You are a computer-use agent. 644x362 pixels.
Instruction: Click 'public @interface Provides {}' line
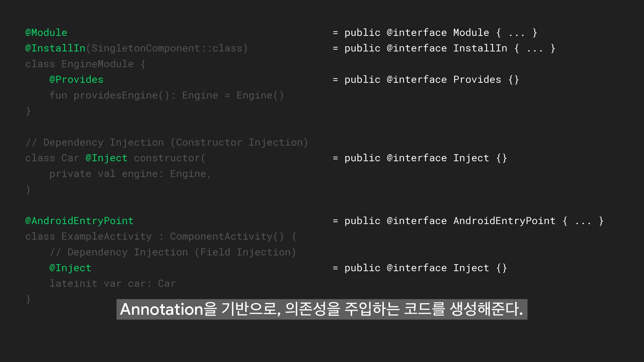tap(426, 79)
